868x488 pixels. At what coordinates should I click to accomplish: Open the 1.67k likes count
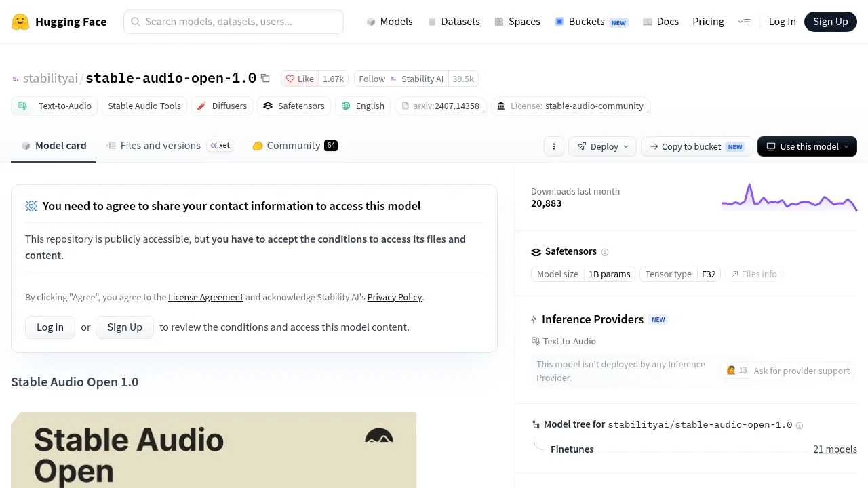point(333,79)
